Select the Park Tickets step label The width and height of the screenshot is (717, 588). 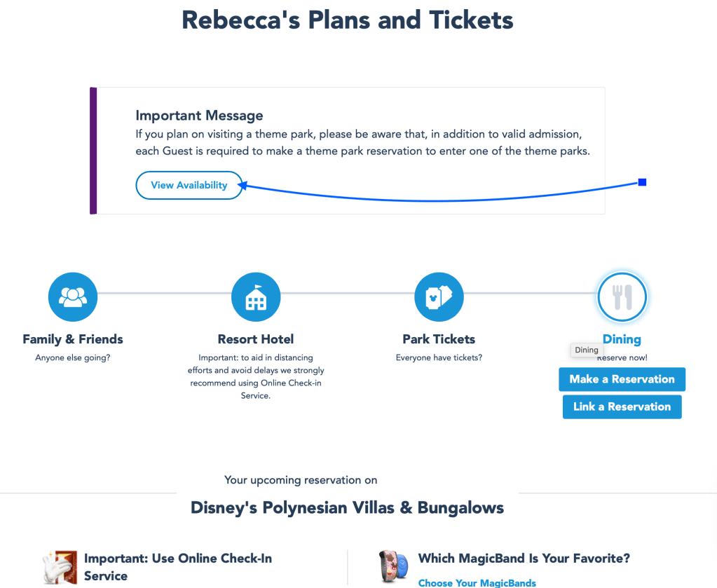point(439,339)
